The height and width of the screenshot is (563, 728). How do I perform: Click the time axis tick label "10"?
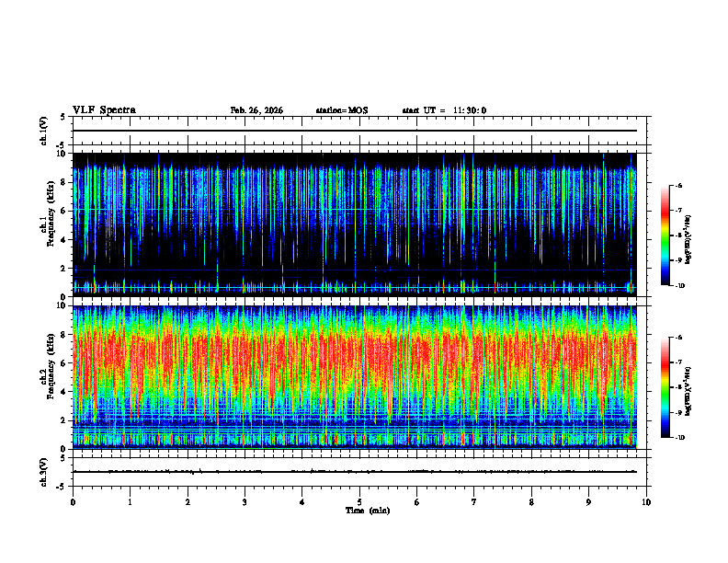point(646,502)
